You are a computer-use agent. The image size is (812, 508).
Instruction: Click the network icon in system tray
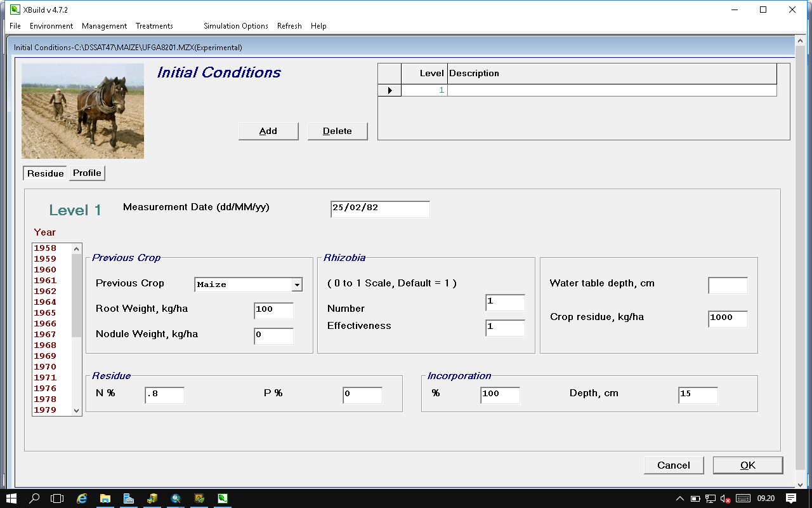710,498
